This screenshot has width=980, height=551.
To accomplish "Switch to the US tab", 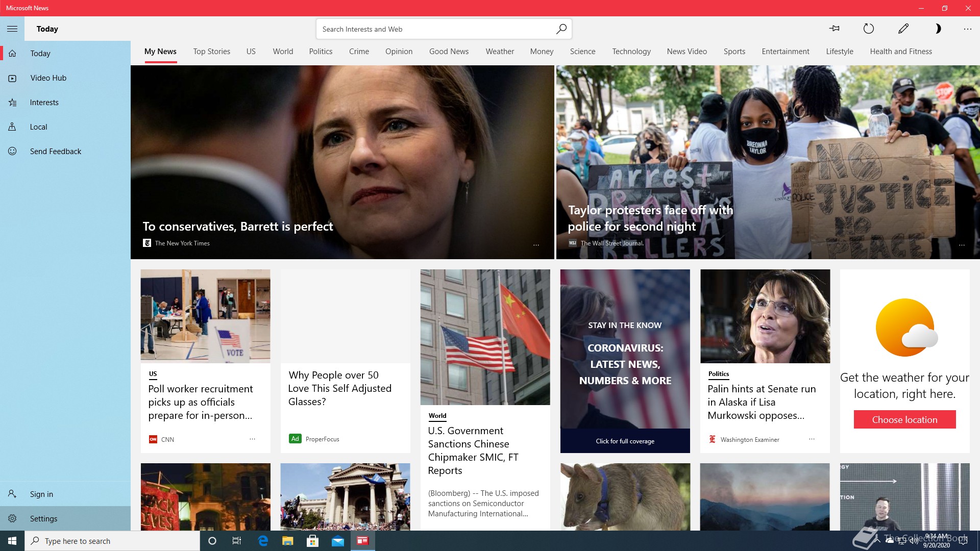I will [251, 52].
